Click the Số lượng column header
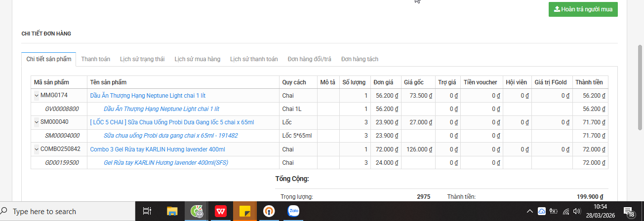Viewport: 644px width, 221px height. 355,82
